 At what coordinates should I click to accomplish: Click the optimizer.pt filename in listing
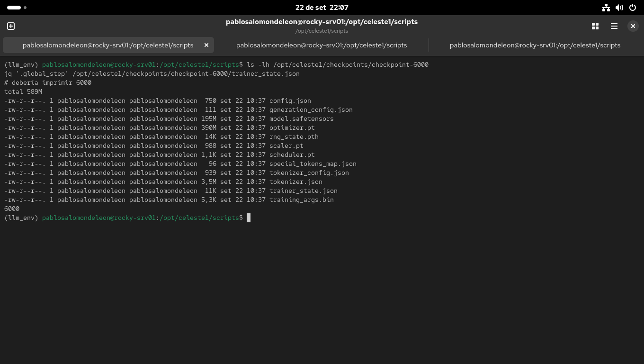pos(292,127)
